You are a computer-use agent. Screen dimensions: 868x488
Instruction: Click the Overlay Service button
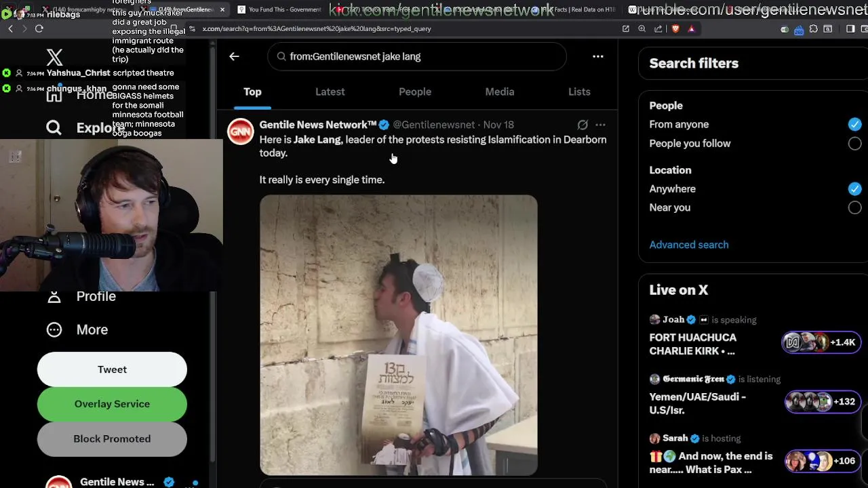(x=112, y=404)
